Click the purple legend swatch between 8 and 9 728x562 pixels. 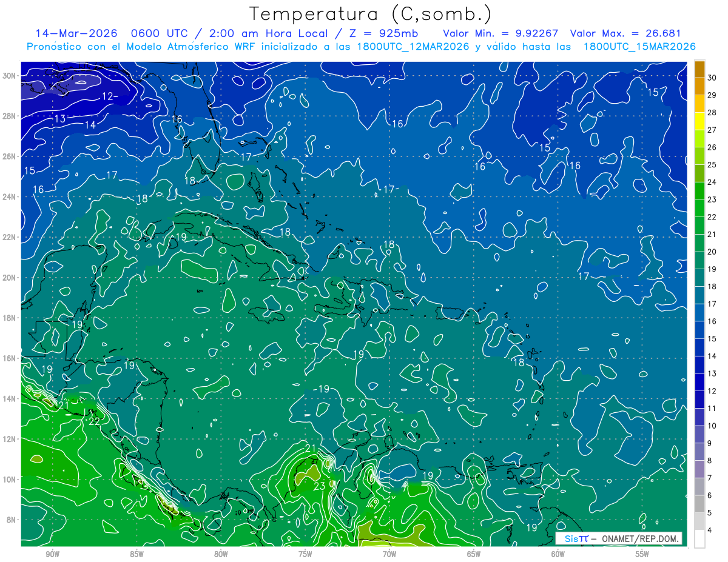pos(699,452)
